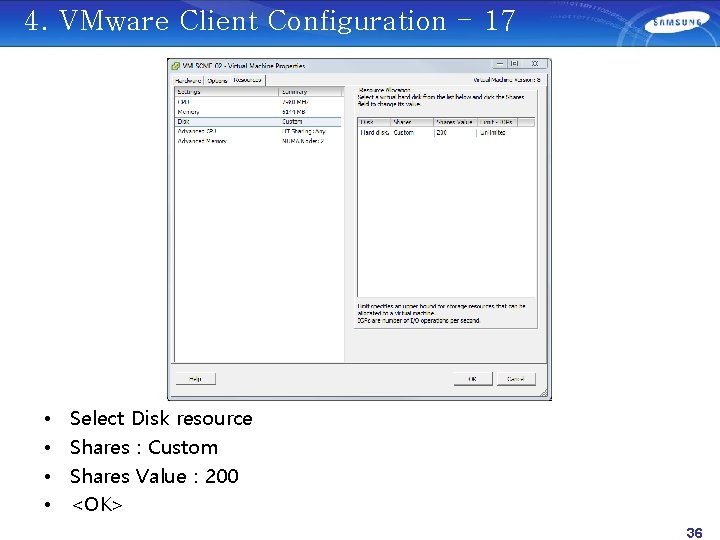Viewport: 720px width, 540px height.
Task: Minimize the Virtual Machine Properties window
Action: [500, 64]
